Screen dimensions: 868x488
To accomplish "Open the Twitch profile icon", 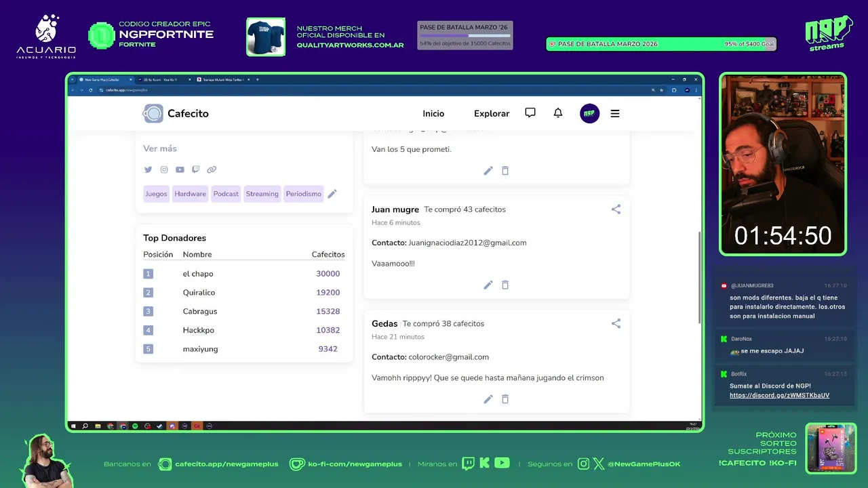I will click(196, 169).
